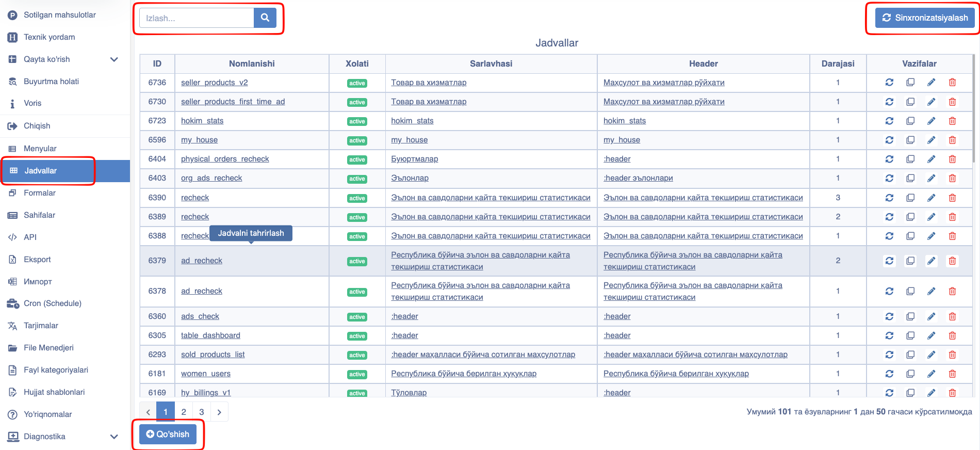This screenshot has width=980, height=450.
Task: Copy the org_ads_recheck table
Action: coord(910,178)
